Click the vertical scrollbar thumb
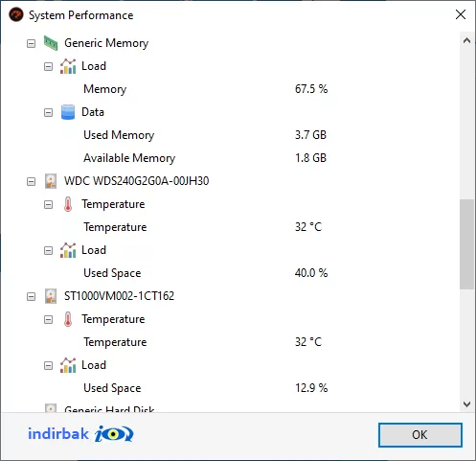 466,244
